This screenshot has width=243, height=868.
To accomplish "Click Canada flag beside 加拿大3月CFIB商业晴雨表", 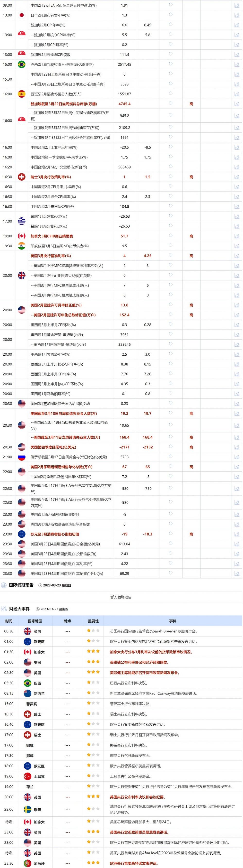I will pyautogui.click(x=22, y=236).
